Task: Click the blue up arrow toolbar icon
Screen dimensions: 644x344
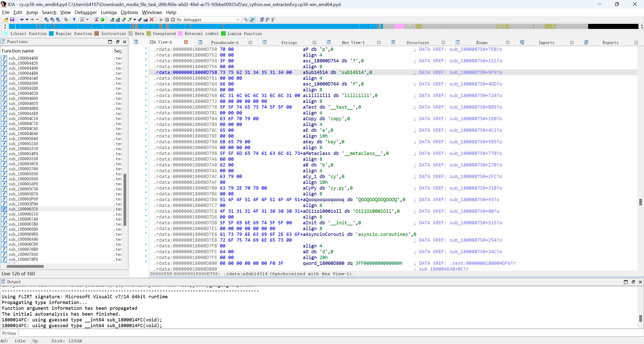Action: pyautogui.click(x=74, y=20)
